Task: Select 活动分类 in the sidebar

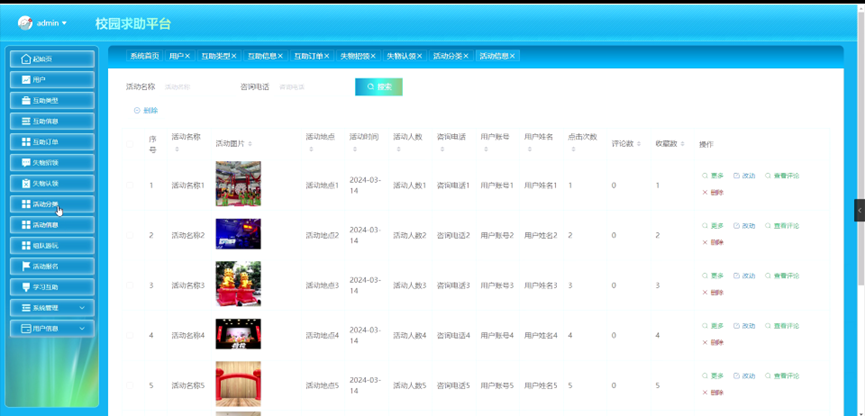Action: click(52, 204)
